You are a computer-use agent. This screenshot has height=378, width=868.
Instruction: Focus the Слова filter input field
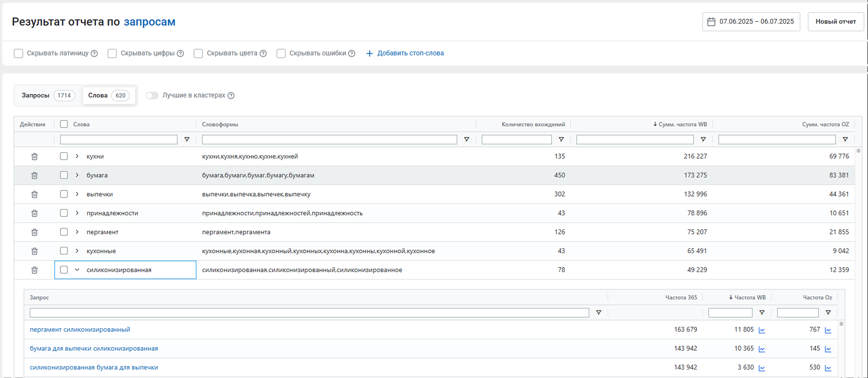(x=119, y=140)
